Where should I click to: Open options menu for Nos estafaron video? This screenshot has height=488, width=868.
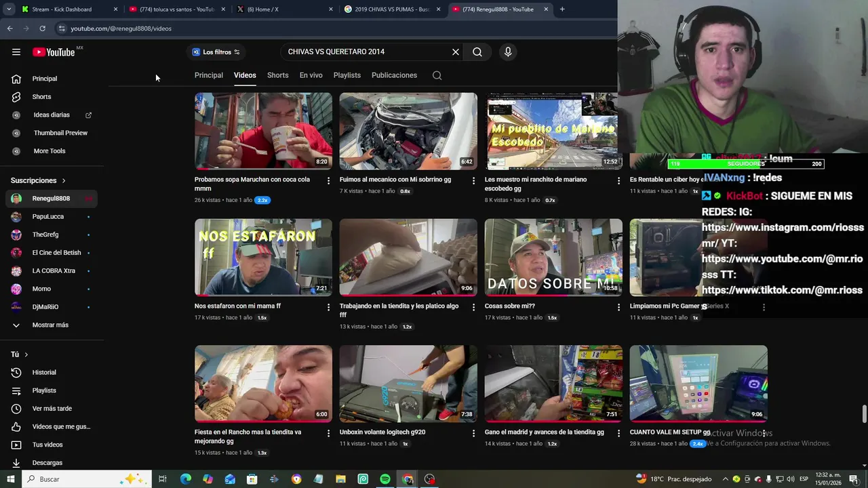tap(328, 307)
